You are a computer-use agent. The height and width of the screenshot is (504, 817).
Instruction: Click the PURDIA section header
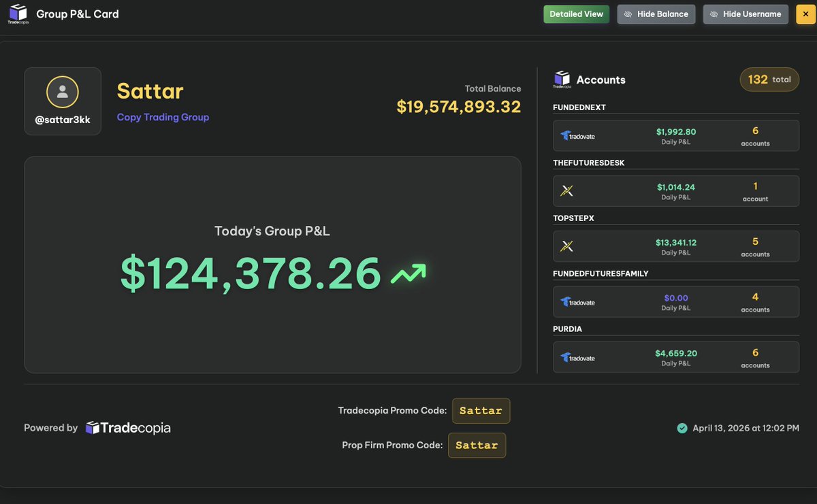point(567,329)
